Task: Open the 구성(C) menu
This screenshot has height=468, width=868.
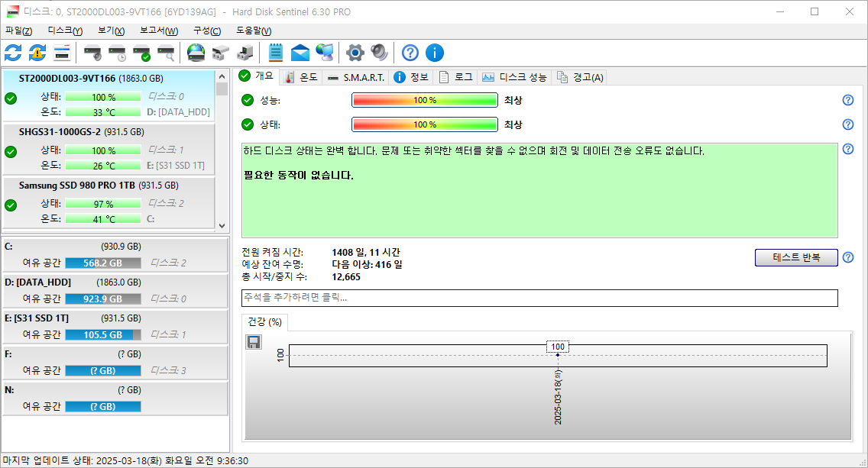Action: point(207,31)
